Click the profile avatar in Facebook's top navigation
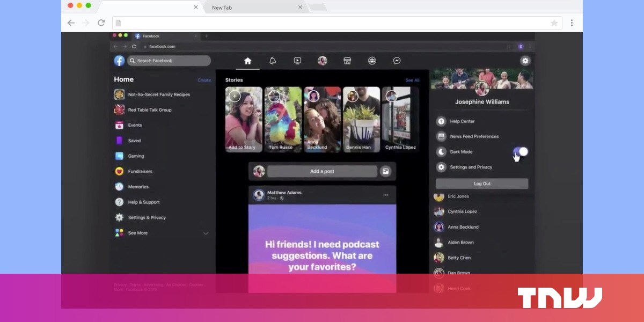This screenshot has height=322, width=644. [x=322, y=61]
